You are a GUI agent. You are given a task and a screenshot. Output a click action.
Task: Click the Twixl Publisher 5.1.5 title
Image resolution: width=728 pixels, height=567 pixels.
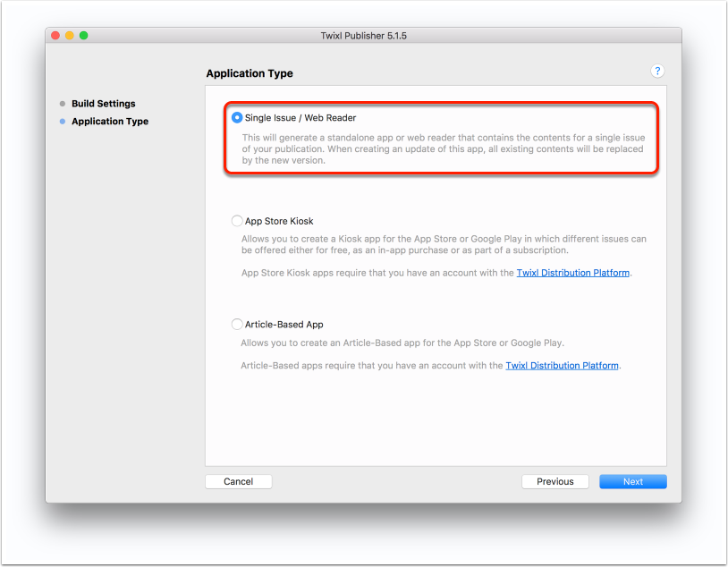pyautogui.click(x=363, y=36)
